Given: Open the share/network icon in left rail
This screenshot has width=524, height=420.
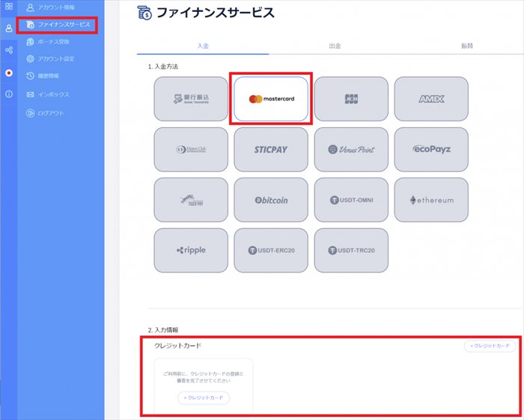Looking at the screenshot, I should pos(9,50).
